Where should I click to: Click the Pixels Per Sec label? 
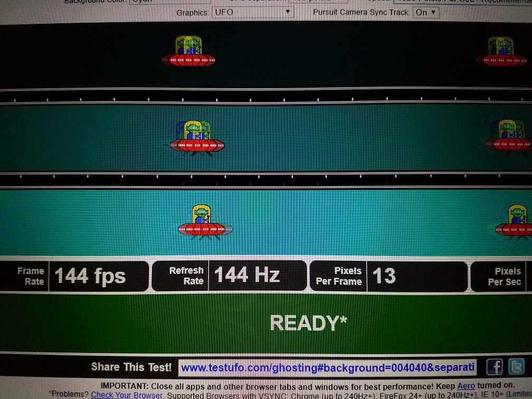pyautogui.click(x=504, y=277)
